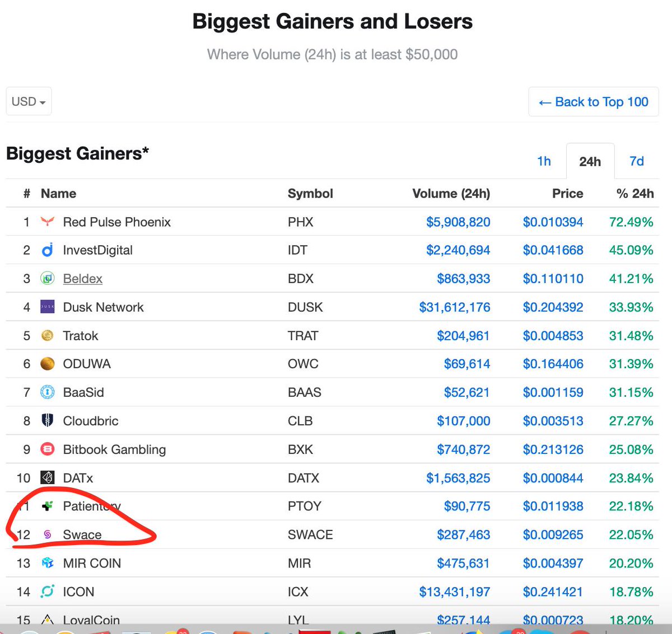Click the DATx logo icon
Screen dimensions: 672x634
[x=48, y=478]
